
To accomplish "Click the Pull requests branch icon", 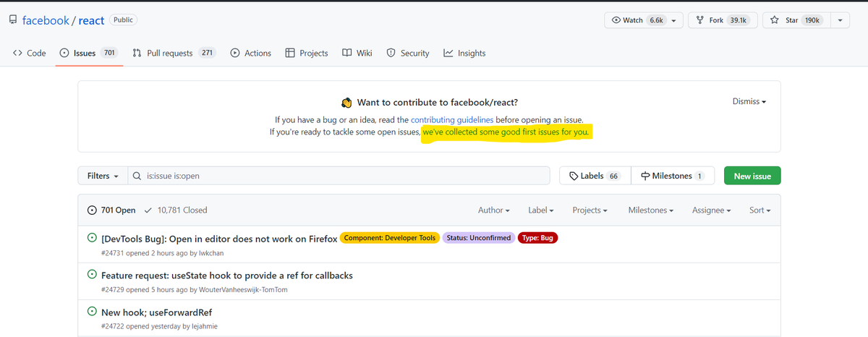I will pyautogui.click(x=137, y=53).
